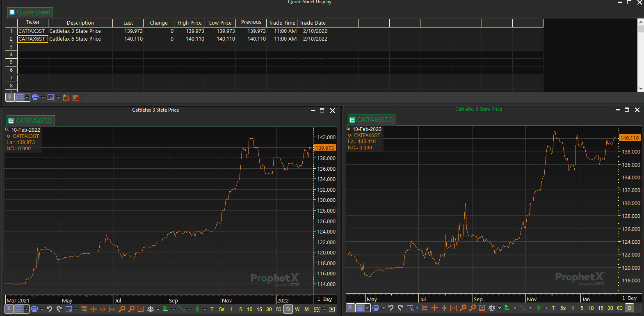
Task: Expand the studies dropdown in the CATFAX3ST toolbar
Action: click(x=174, y=309)
